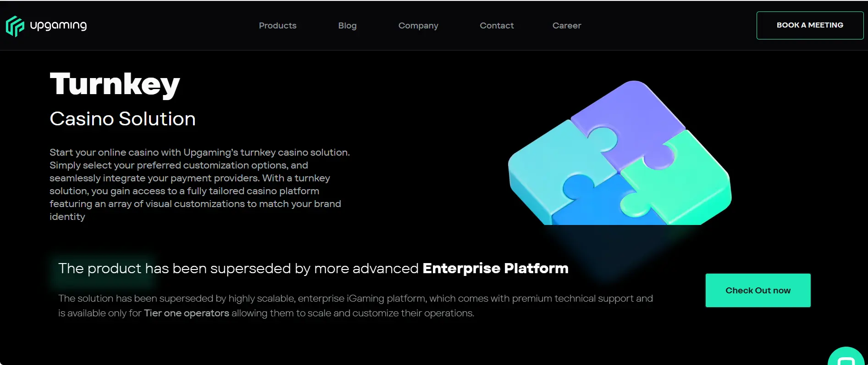Click the upgaming wordmark text

pyautogui.click(x=58, y=26)
